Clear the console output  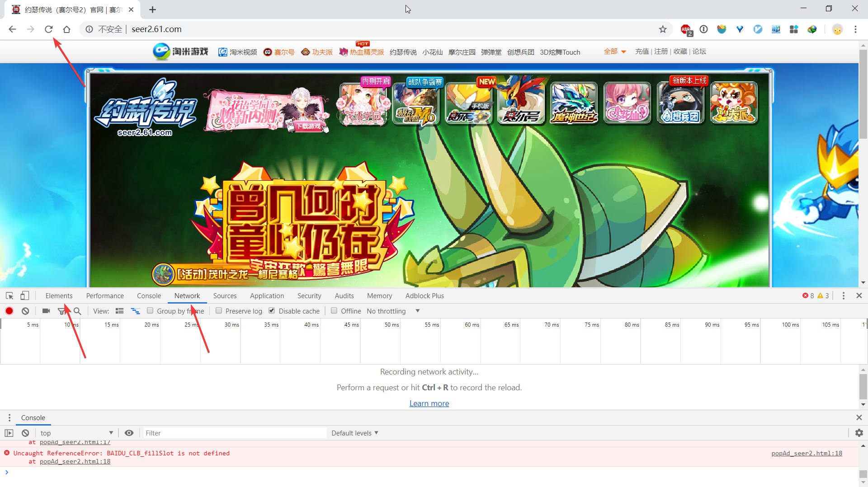pos(25,433)
